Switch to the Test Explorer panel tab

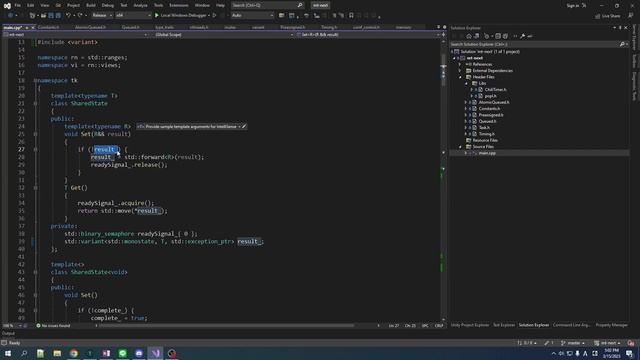tap(504, 325)
